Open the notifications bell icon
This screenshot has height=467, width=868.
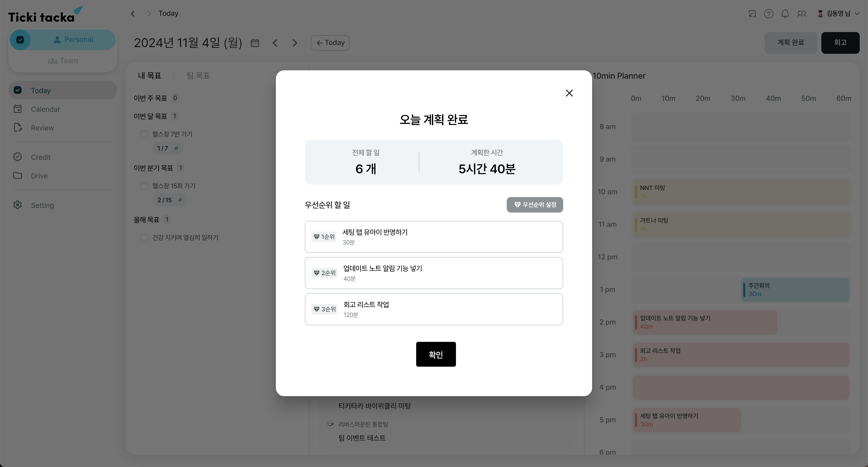tap(785, 14)
